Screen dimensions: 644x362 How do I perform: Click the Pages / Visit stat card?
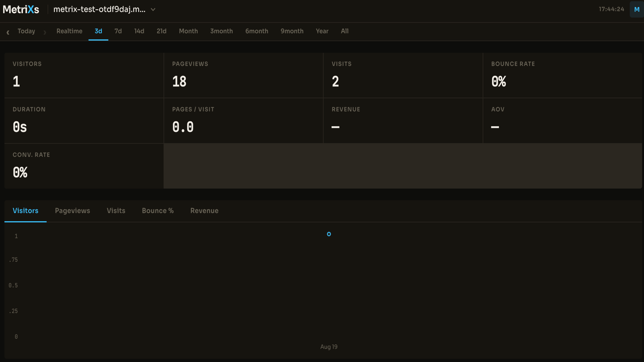tap(244, 121)
